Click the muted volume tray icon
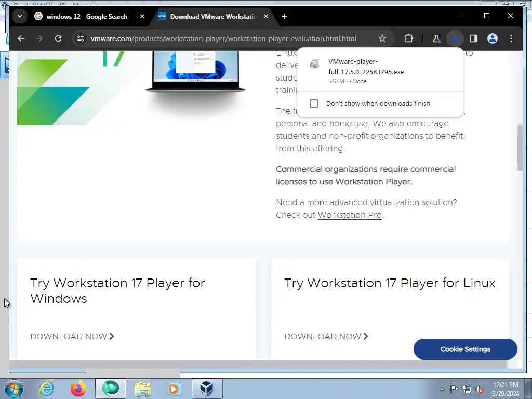 (x=480, y=389)
